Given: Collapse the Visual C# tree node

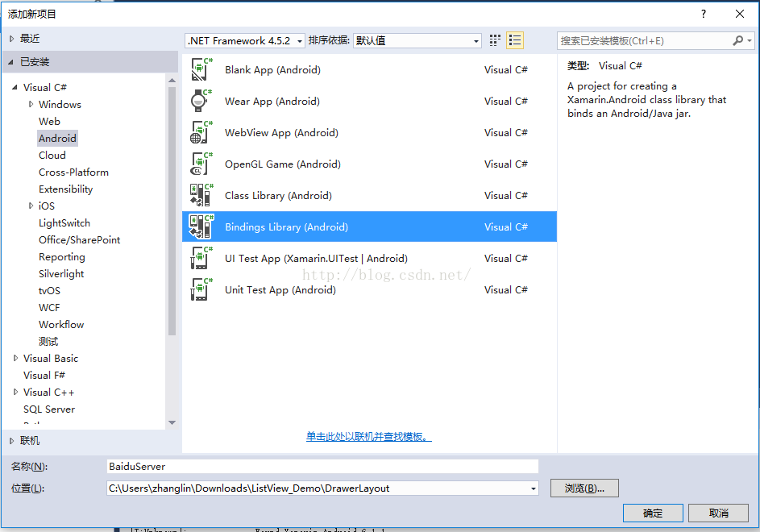Looking at the screenshot, I should 15,87.
